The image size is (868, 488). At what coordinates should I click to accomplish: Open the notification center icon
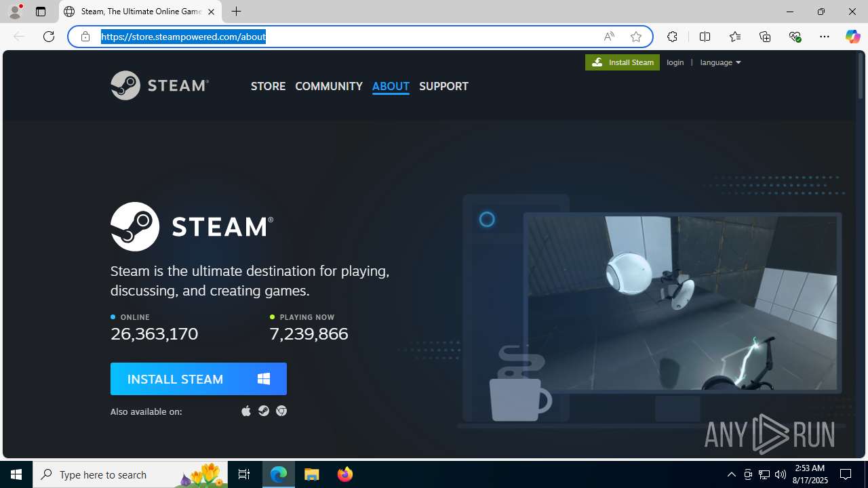pyautogui.click(x=846, y=474)
